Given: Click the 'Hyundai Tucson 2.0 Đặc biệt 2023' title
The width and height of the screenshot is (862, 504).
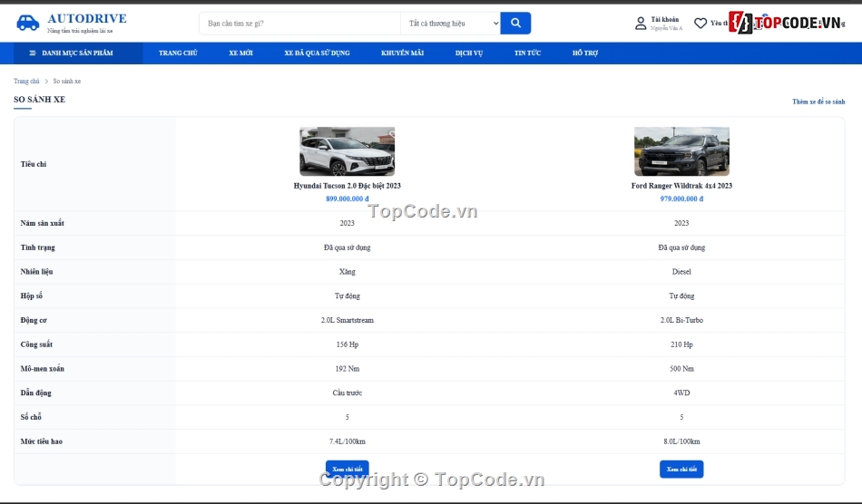Looking at the screenshot, I should click(347, 186).
